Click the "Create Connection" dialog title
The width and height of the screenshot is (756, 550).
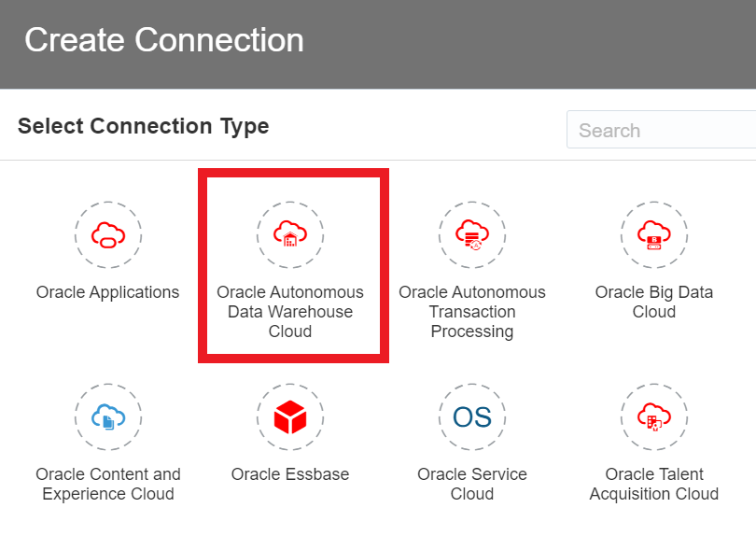click(x=164, y=40)
